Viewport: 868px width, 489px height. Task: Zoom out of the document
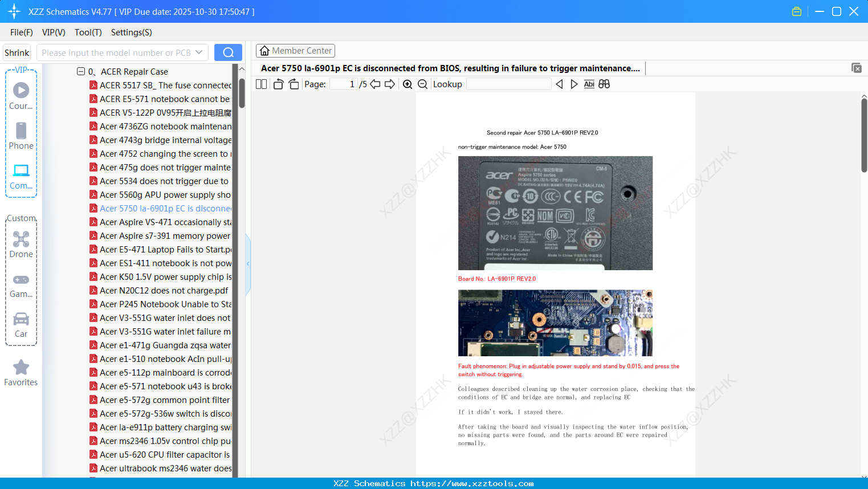pyautogui.click(x=422, y=84)
